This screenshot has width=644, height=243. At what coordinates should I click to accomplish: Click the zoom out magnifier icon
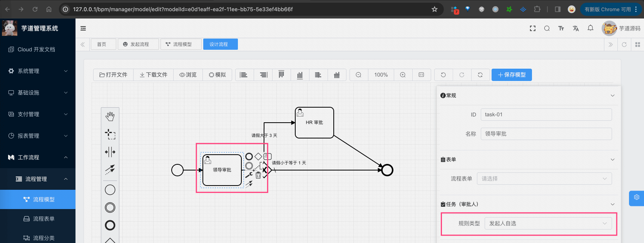[x=358, y=75]
